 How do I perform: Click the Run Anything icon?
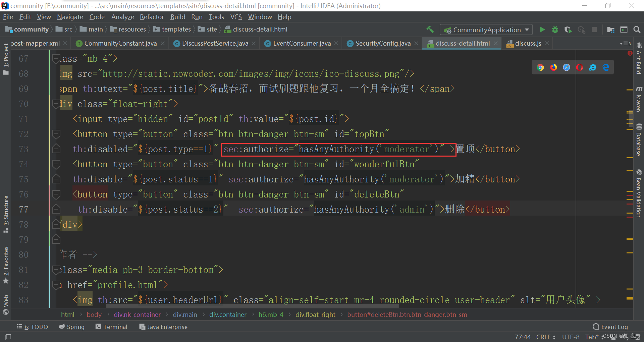(624, 30)
